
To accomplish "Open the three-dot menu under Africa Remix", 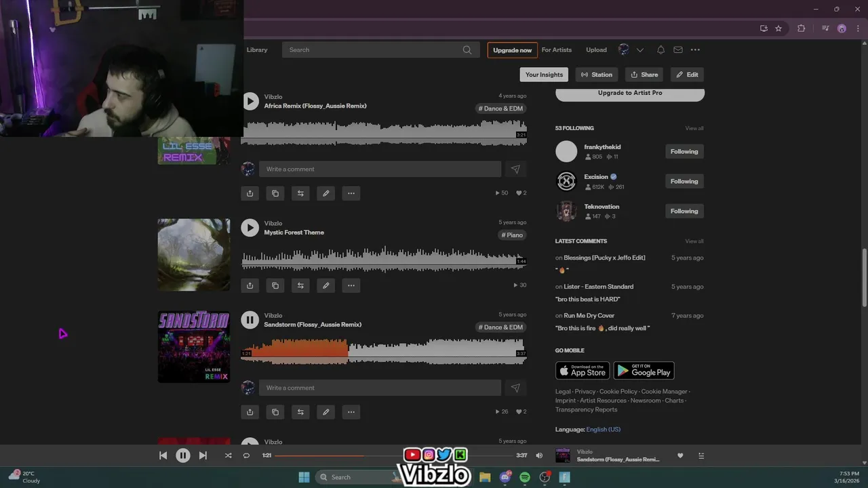I will [351, 193].
